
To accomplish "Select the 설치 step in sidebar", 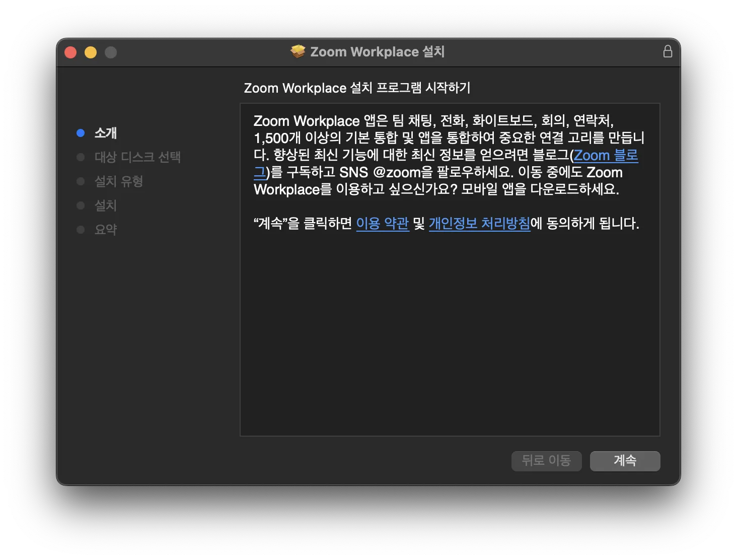I will (105, 205).
